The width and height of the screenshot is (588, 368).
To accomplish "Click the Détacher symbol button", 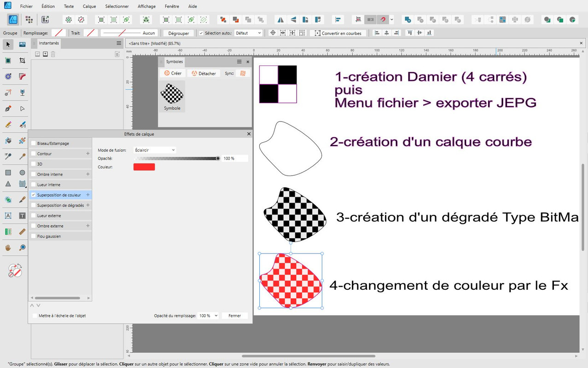I will pyautogui.click(x=204, y=73).
